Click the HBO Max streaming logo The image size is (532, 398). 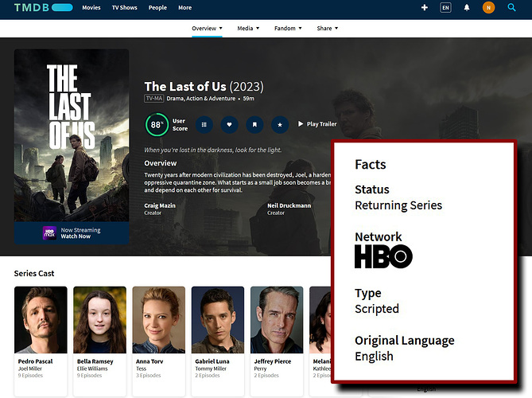click(49, 233)
